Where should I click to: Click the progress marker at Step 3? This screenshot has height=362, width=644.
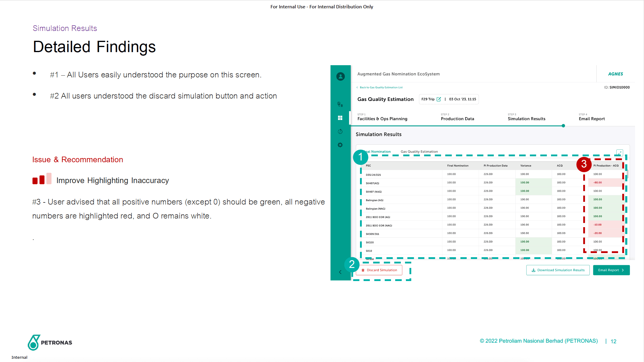(563, 126)
